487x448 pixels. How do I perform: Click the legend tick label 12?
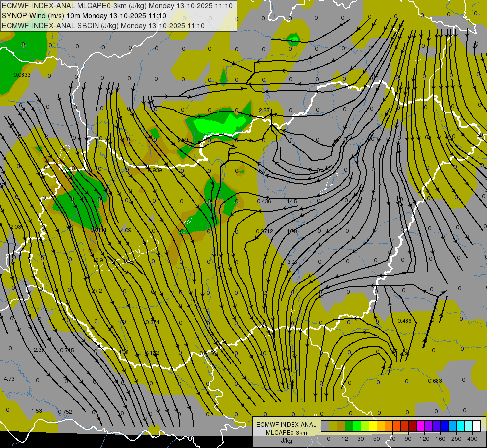click(344, 439)
